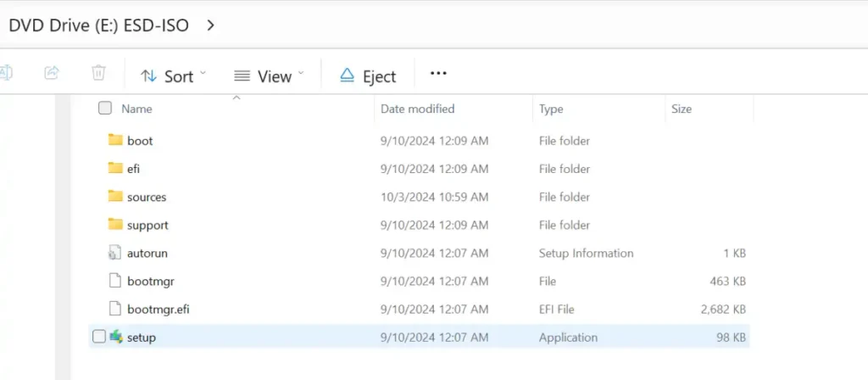Select the autorun file name
The height and width of the screenshot is (380, 868).
[x=147, y=253]
